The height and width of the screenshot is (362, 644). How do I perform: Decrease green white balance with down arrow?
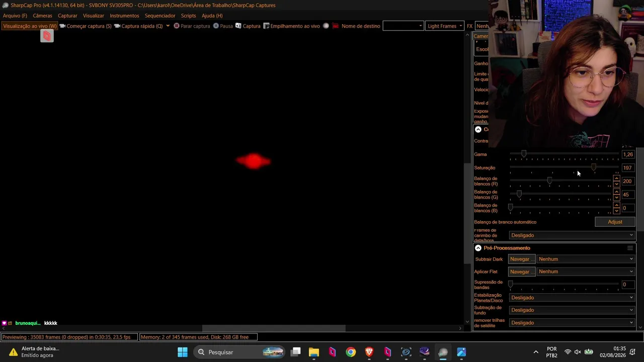(x=617, y=197)
